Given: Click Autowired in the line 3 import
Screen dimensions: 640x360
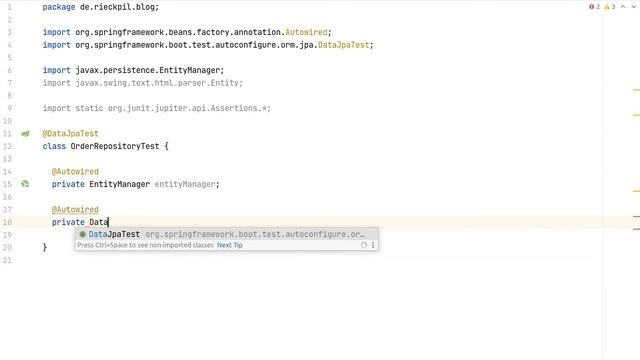Looking at the screenshot, I should click(306, 32).
